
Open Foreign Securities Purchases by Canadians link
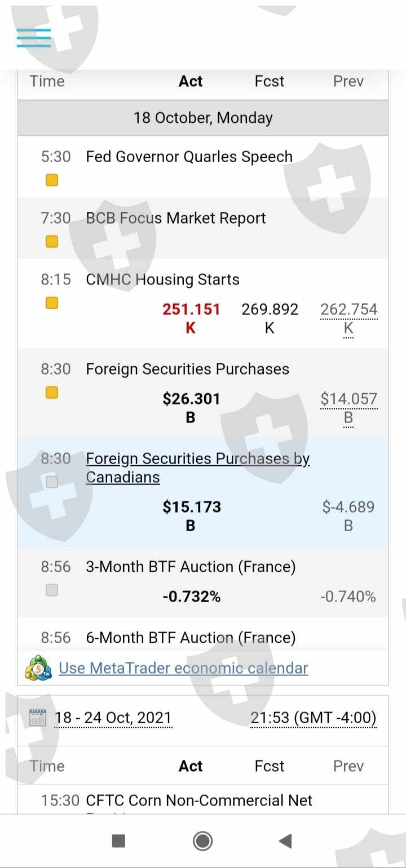[197, 468]
